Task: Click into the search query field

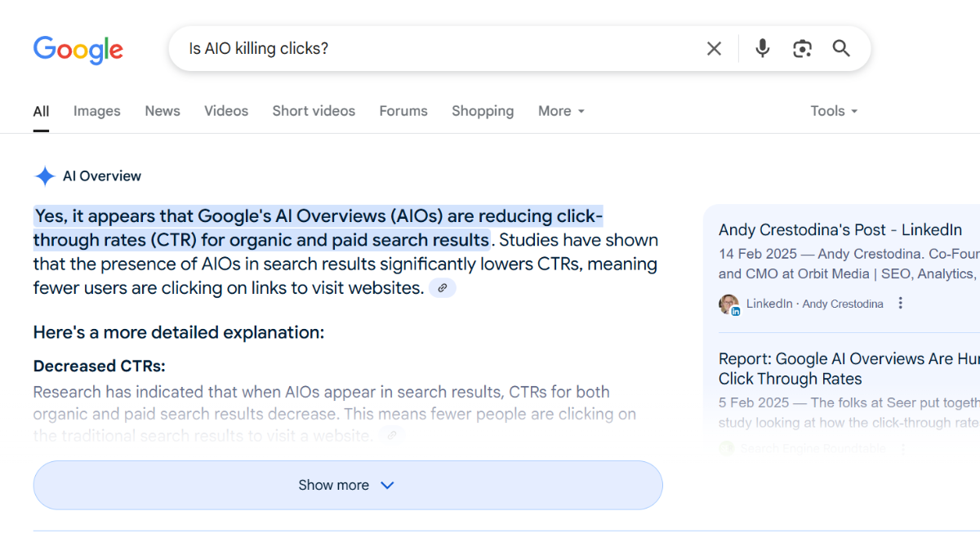Action: (433, 49)
